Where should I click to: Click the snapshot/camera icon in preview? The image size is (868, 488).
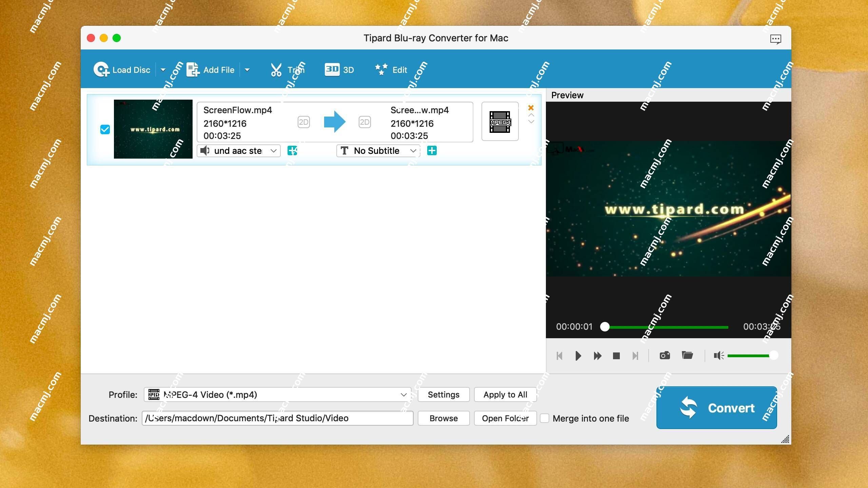point(664,355)
